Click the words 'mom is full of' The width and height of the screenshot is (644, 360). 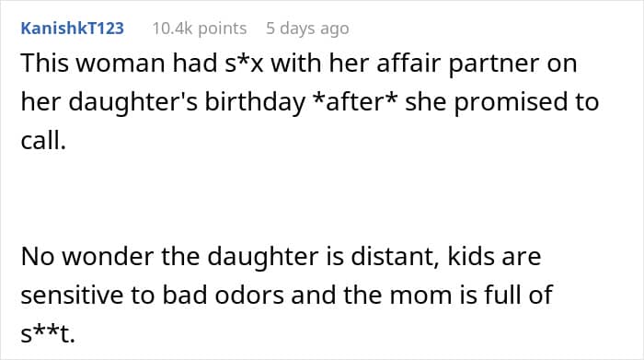(x=471, y=295)
